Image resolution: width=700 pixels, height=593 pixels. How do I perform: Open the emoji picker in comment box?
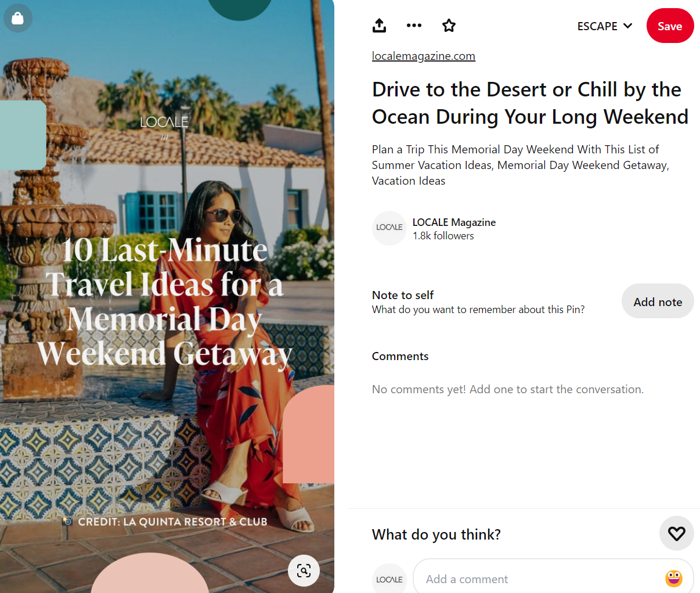click(x=673, y=578)
